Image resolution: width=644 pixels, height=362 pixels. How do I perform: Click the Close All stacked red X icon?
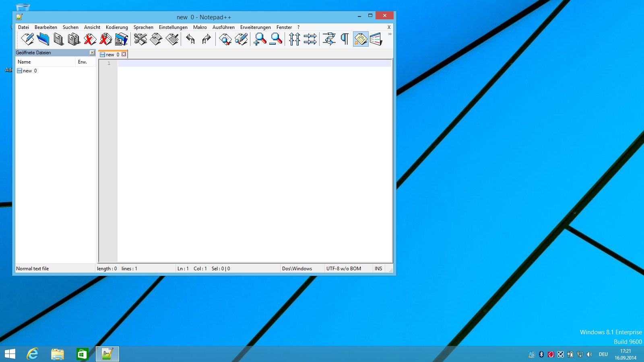click(x=105, y=39)
